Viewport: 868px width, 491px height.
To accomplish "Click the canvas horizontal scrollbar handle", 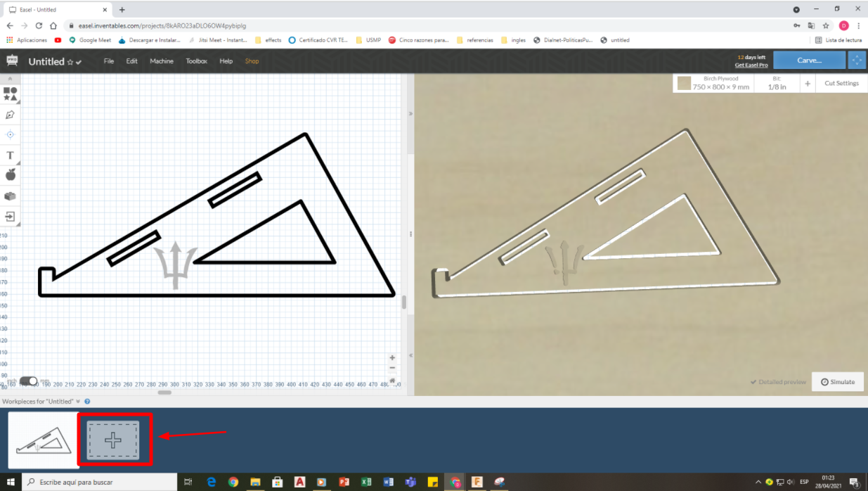I will coord(164,392).
